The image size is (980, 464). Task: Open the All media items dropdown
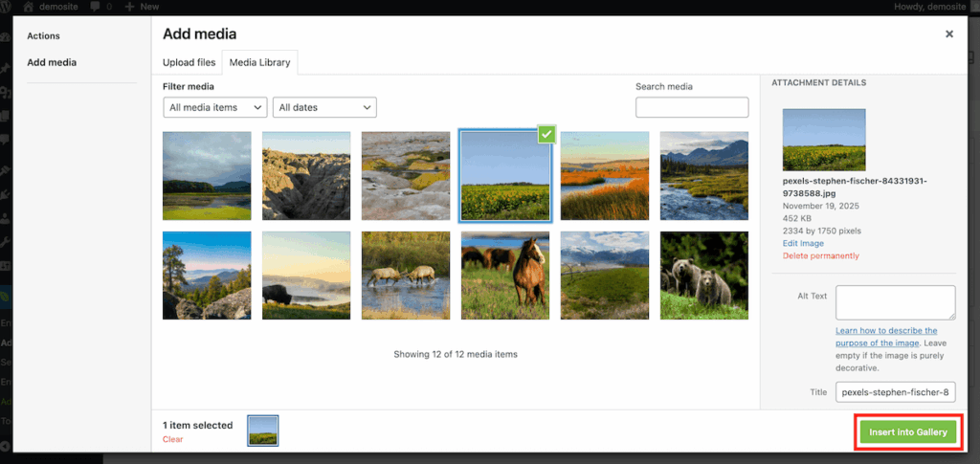[x=215, y=107]
